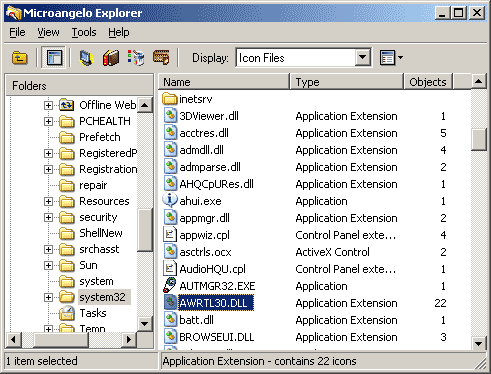Expand the system32 folder node
Screen dimensions: 491x374
pos(48,297)
